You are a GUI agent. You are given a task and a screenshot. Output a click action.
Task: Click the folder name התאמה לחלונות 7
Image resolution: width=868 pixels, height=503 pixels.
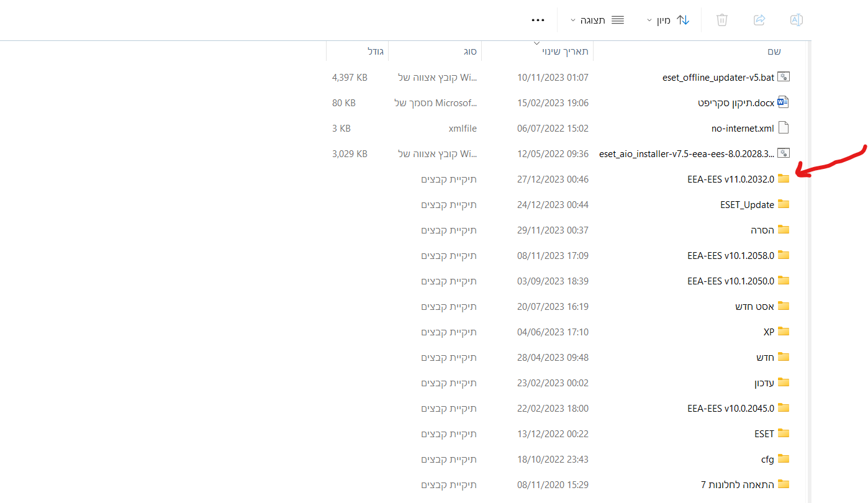[738, 485]
